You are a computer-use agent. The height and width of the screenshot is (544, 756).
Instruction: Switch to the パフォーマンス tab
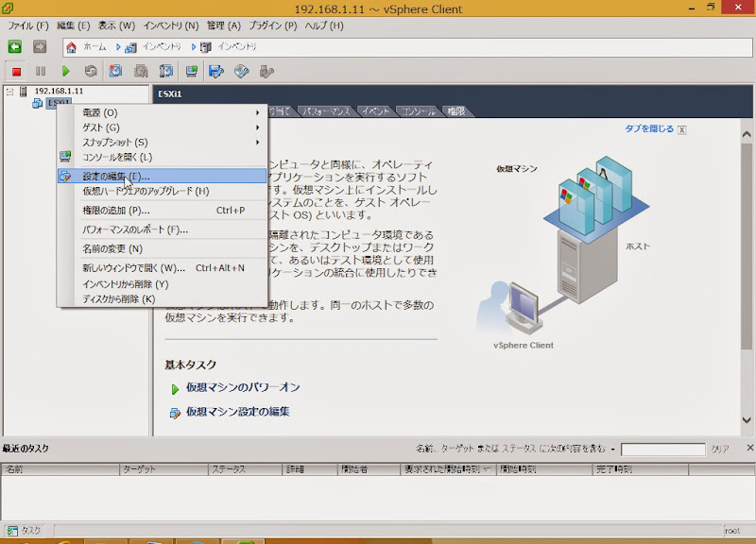pos(326,111)
